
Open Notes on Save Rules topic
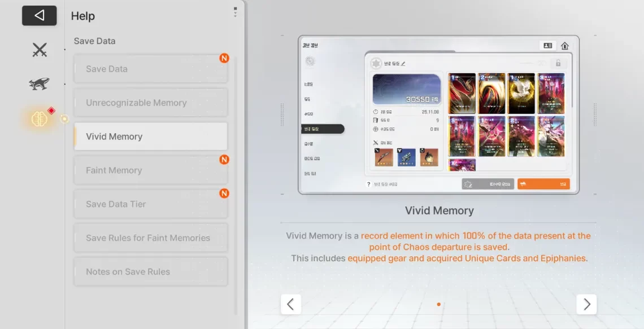tap(150, 271)
